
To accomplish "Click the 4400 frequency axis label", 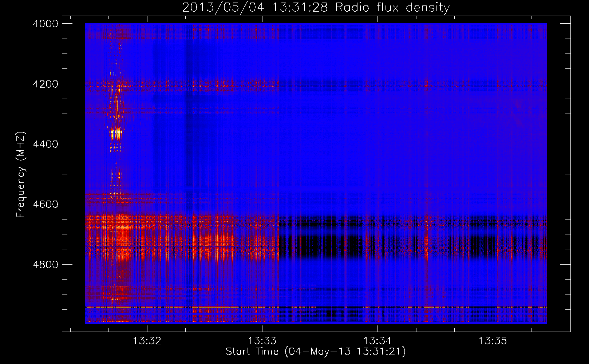I will coord(46,144).
